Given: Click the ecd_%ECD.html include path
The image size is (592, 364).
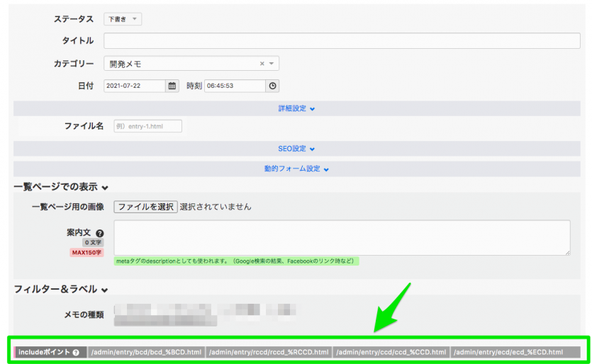Looking at the screenshot, I should pos(508,353).
